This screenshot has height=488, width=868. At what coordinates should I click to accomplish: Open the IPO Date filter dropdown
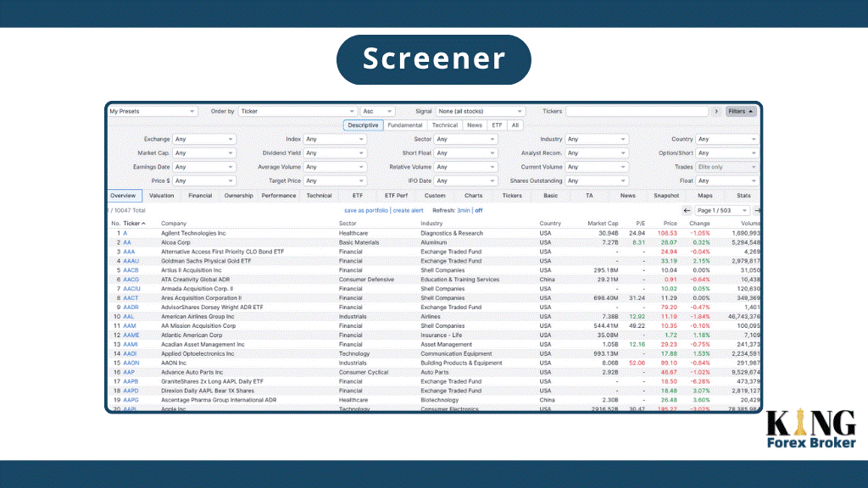click(x=465, y=180)
